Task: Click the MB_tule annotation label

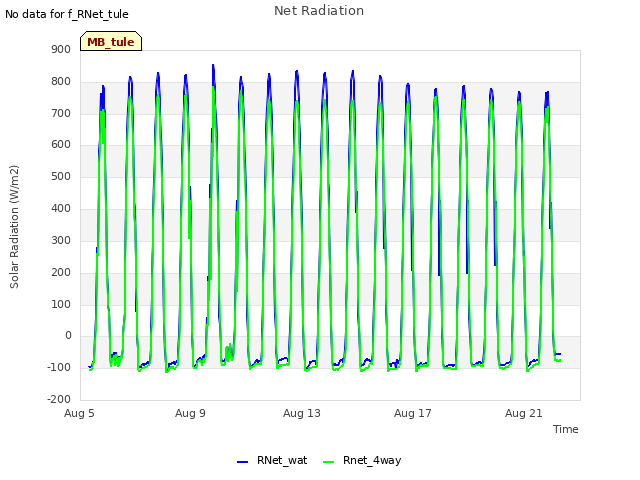Action: (111, 41)
